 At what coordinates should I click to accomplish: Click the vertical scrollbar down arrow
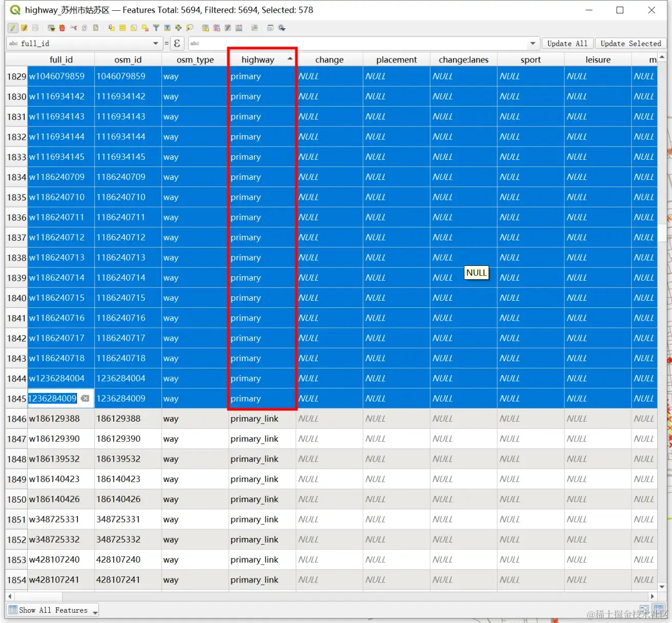coord(662,587)
